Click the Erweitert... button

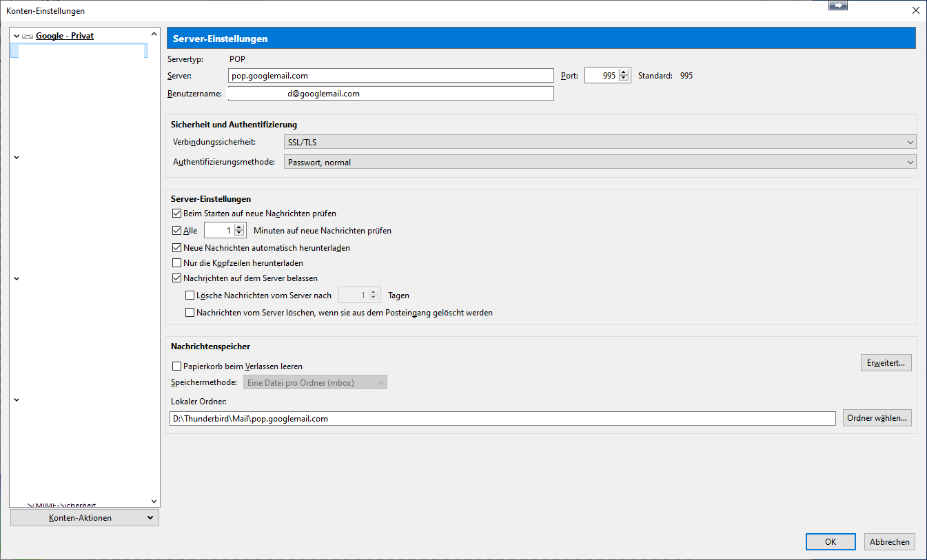point(886,363)
